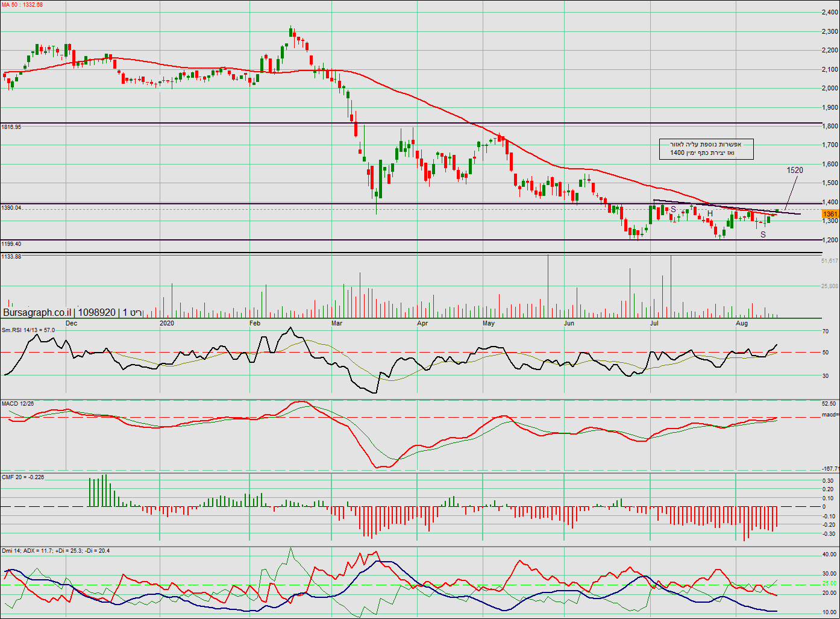
Task: Click the Jul date label
Action: click(x=654, y=324)
